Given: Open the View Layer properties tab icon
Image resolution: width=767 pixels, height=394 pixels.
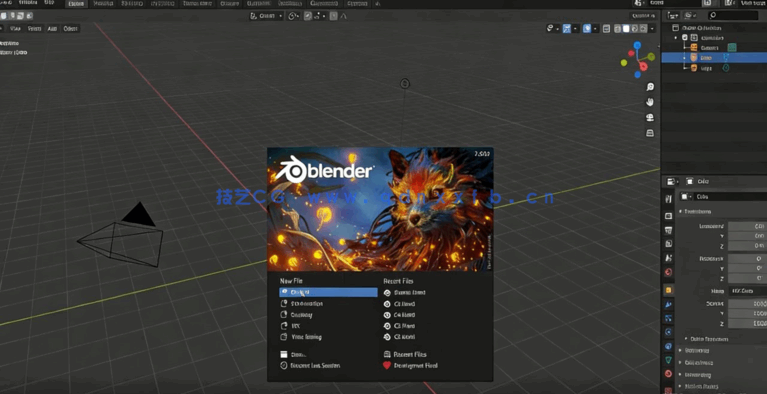Looking at the screenshot, I should [669, 244].
